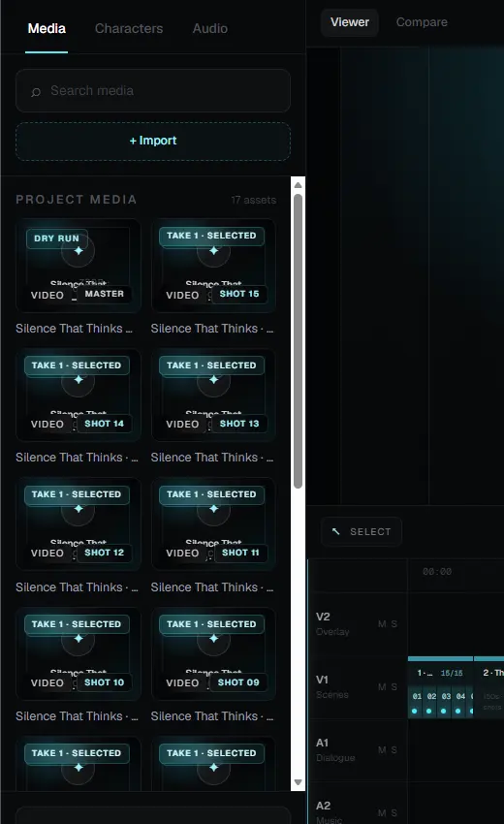
Task: Mute the V2 Overlay track
Action: point(382,623)
